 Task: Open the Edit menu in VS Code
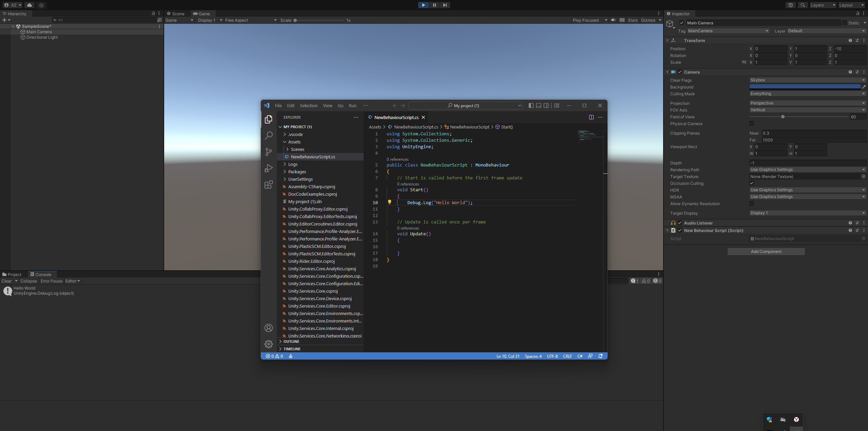point(290,105)
